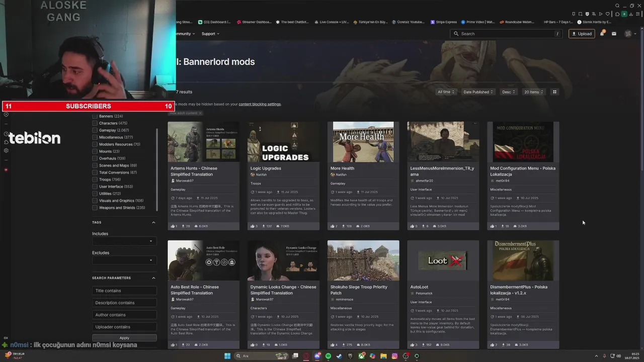This screenshot has height=362, width=644.
Task: Open content blocking settings link
Action: 260,104
